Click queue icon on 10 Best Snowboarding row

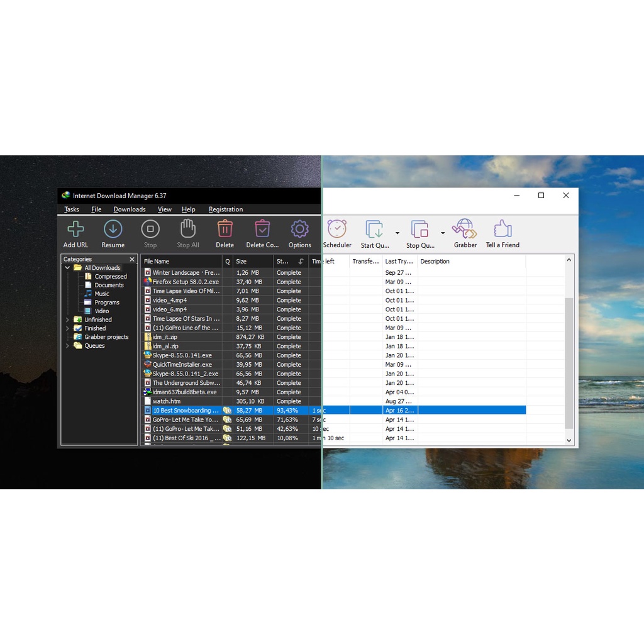tap(227, 410)
